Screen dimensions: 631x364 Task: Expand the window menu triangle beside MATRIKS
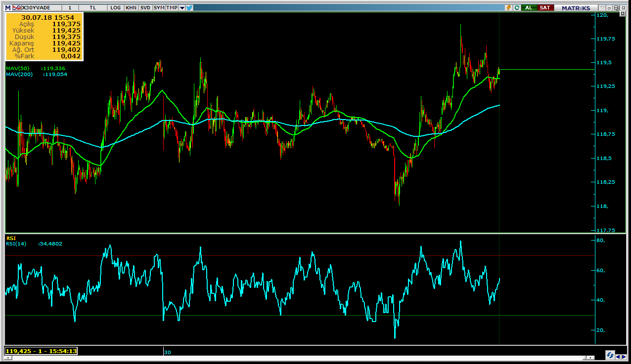(602, 8)
